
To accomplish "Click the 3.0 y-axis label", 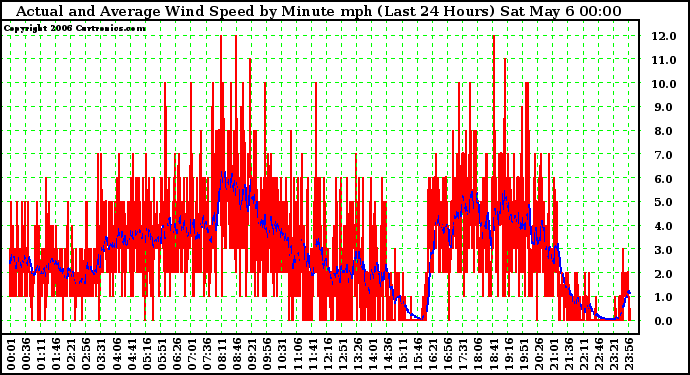I will click(664, 250).
